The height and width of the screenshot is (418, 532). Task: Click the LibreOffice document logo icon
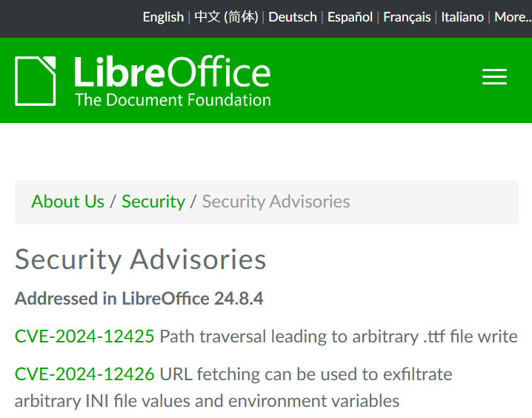[36, 80]
